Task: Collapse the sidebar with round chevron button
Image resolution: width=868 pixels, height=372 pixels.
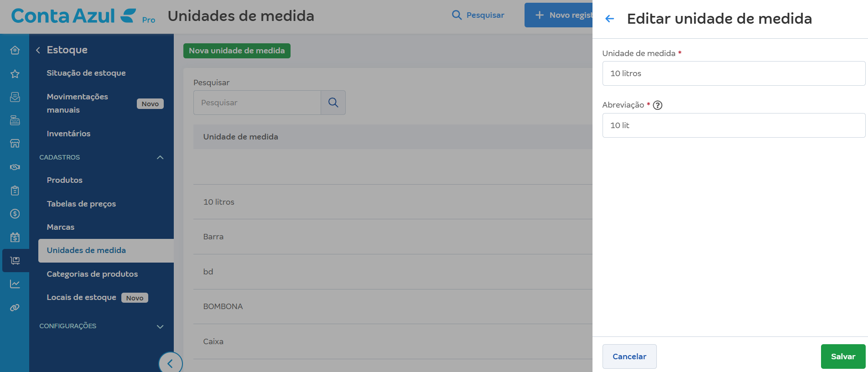Action: (x=170, y=363)
